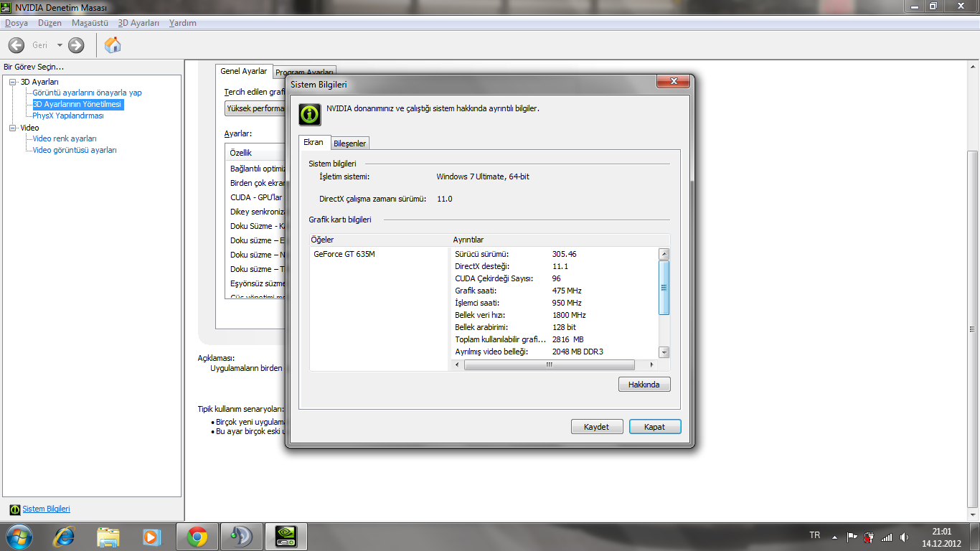The image size is (980, 551).
Task: Open the Yüksek performans graphics dropdown
Action: click(255, 108)
